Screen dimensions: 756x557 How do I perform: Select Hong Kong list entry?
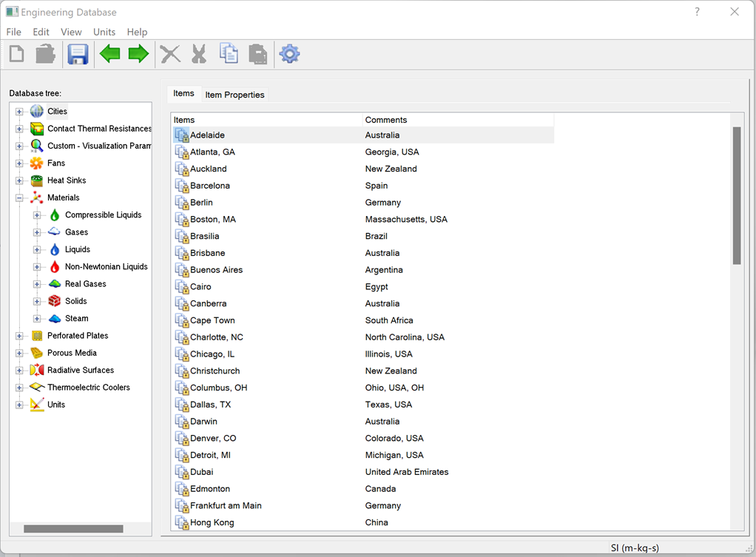(x=362, y=522)
